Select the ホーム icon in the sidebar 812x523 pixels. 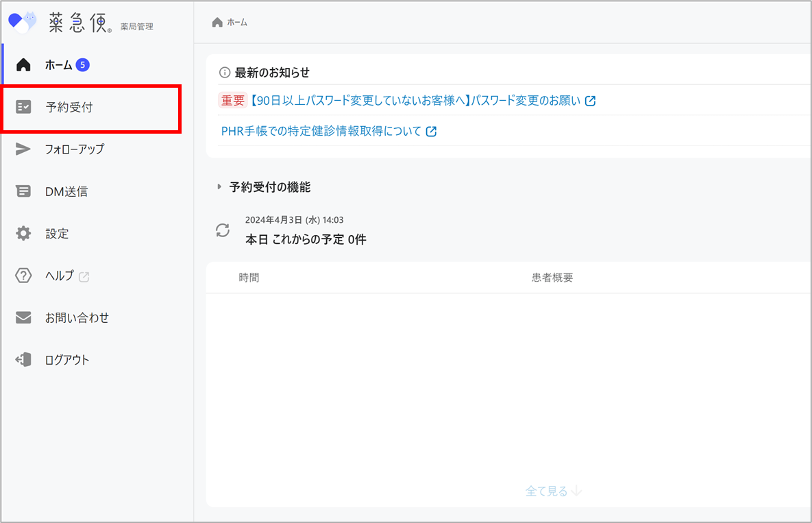[25, 64]
